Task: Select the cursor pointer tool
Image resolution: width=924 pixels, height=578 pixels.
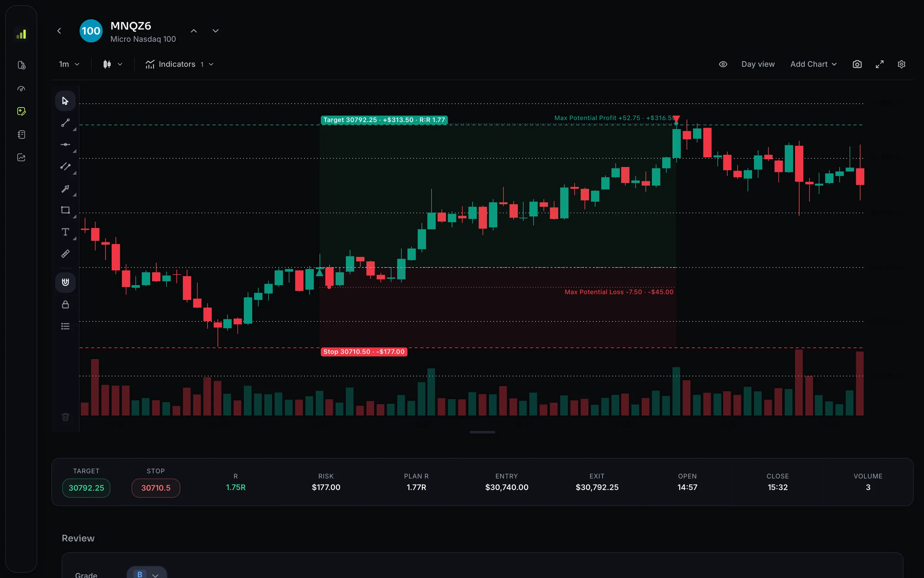Action: tap(65, 101)
